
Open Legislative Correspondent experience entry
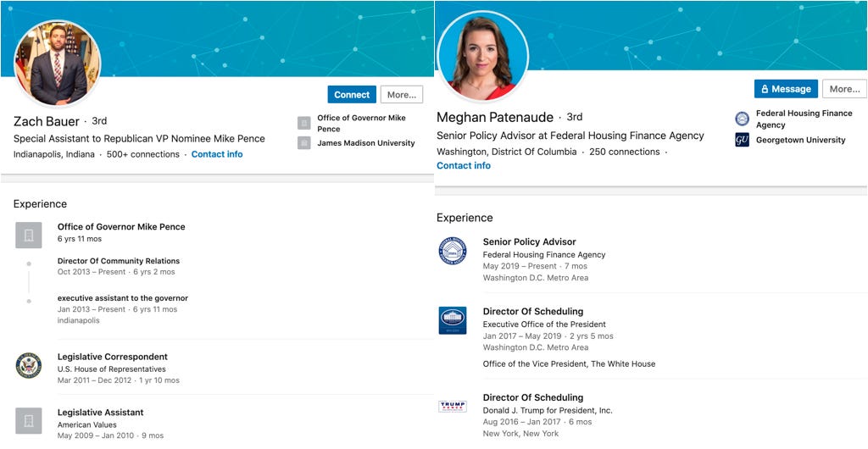113,357
